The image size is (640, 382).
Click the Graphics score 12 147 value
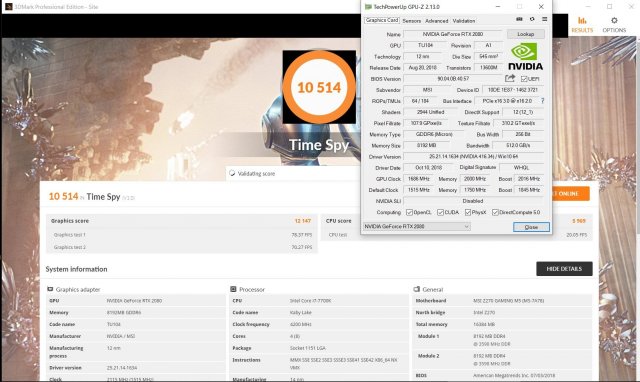tap(303, 220)
